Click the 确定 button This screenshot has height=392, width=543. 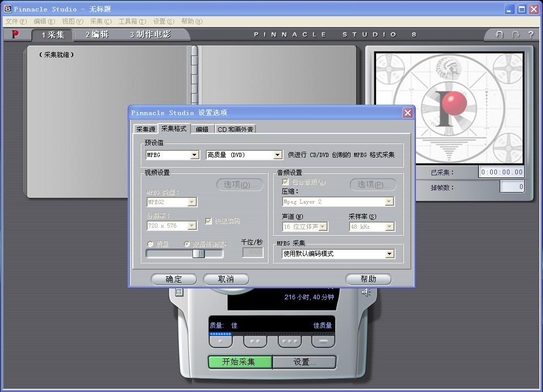(x=174, y=279)
